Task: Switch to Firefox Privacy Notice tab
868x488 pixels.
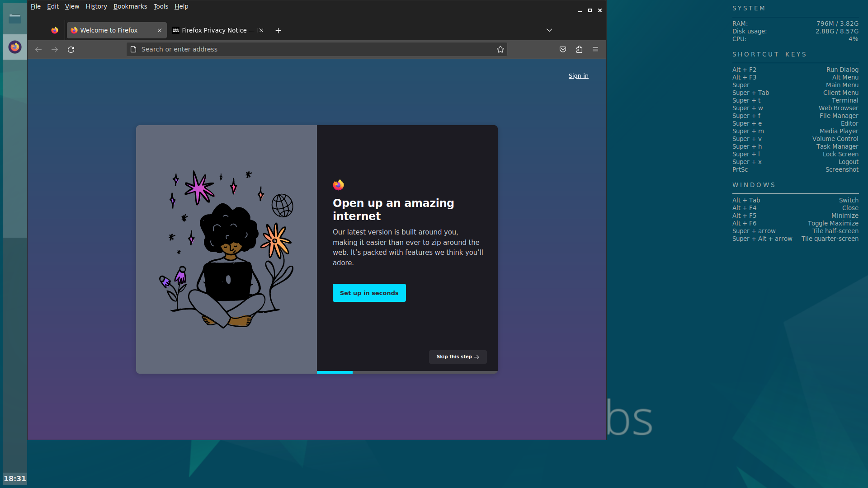Action: 213,30
